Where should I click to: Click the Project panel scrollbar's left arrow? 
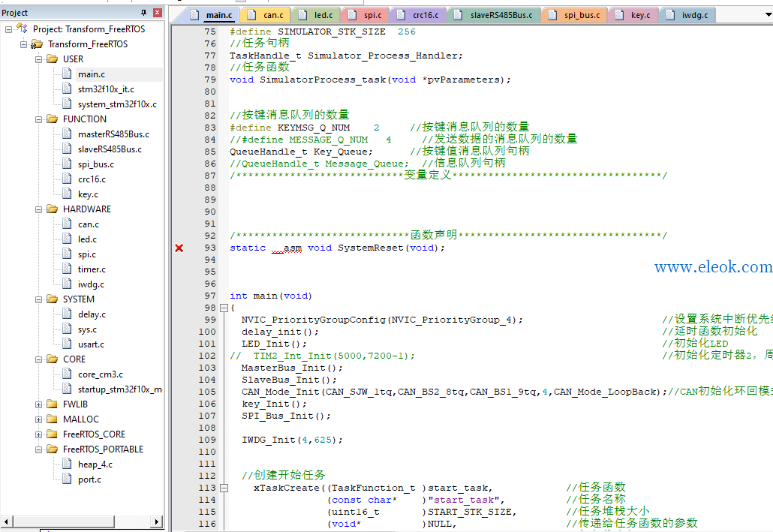pos(7,521)
